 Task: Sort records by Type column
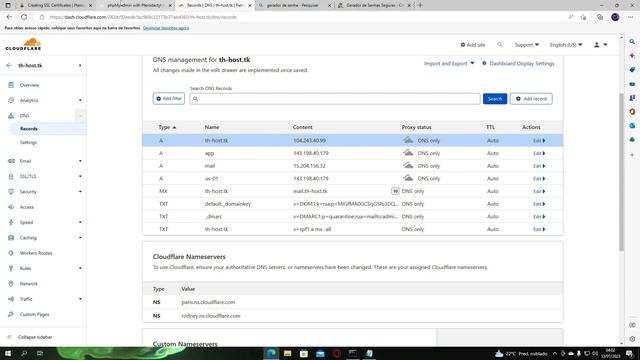[167, 127]
